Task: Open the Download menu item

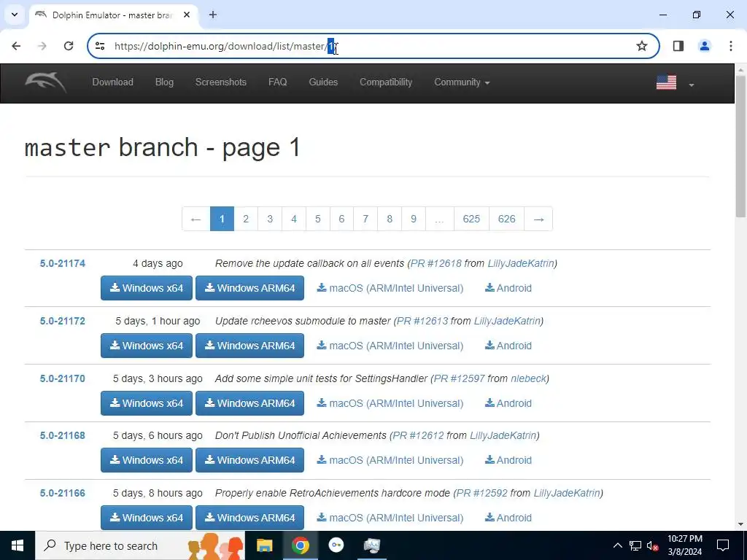Action: coord(113,82)
